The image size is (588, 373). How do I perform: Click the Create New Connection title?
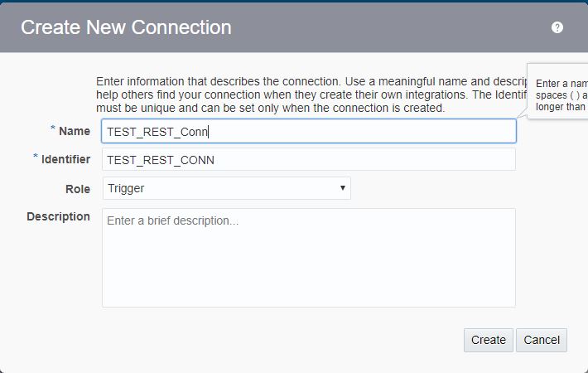point(126,27)
